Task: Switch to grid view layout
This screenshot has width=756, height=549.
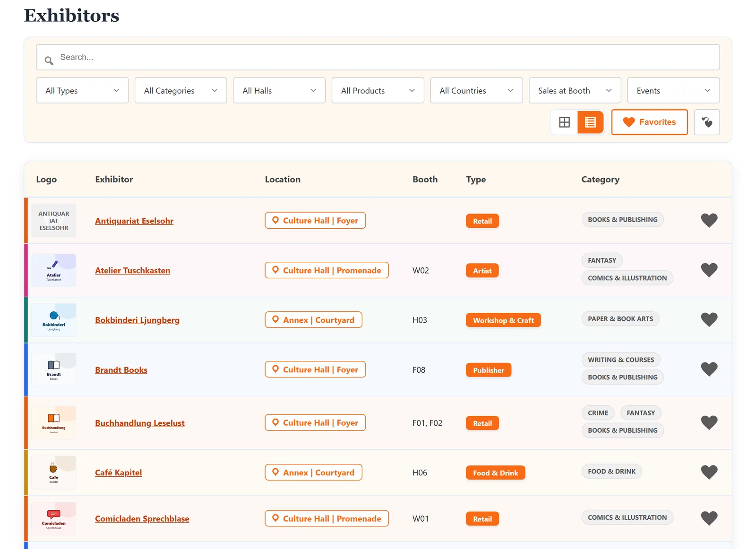Action: point(564,122)
